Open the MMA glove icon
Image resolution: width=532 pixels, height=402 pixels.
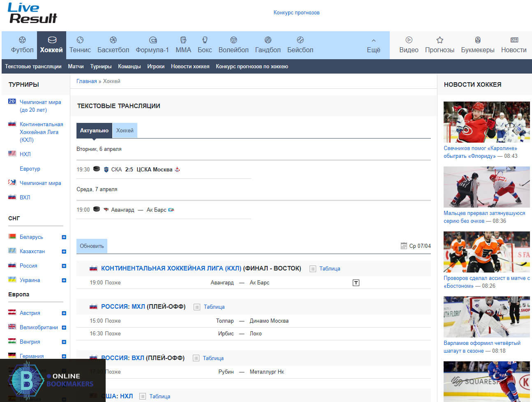pyautogui.click(x=183, y=40)
